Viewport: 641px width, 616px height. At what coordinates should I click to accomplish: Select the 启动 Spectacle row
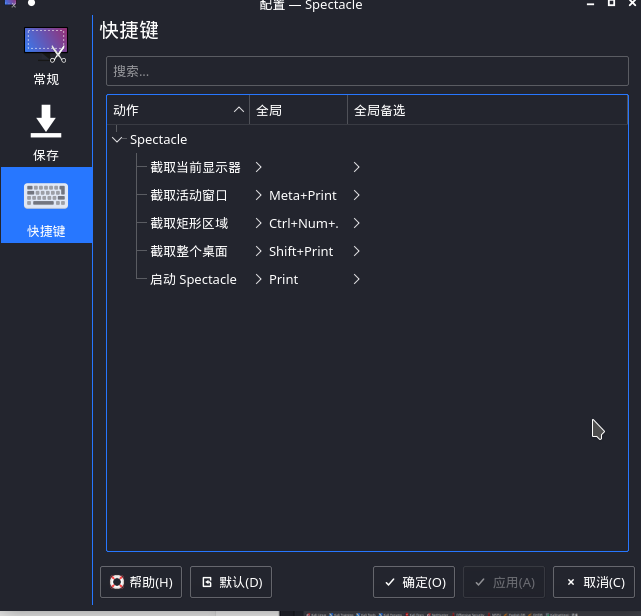(367, 279)
